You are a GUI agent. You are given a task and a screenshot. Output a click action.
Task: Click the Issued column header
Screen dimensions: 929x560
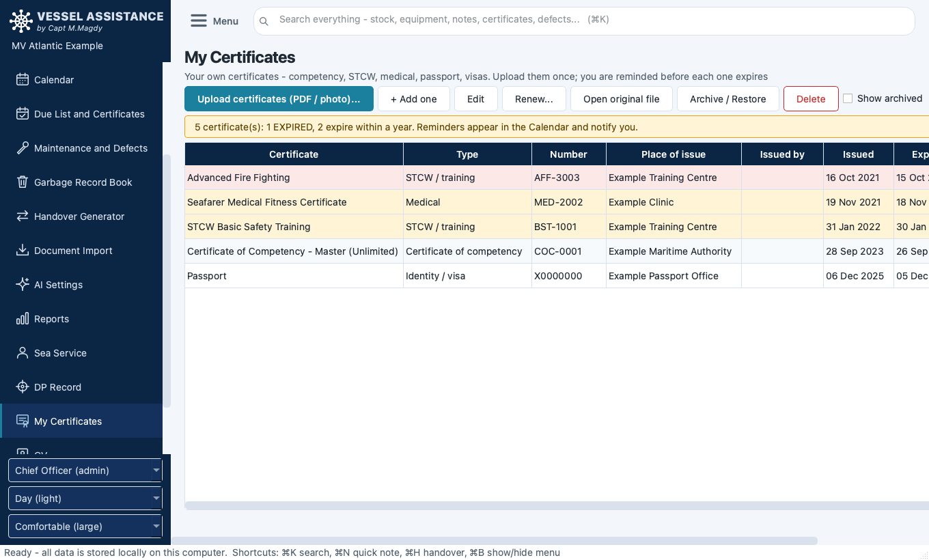tap(859, 154)
